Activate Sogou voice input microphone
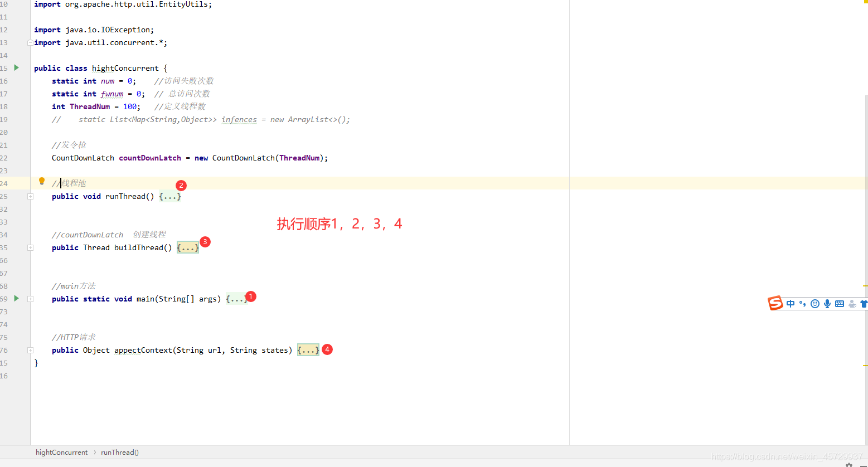This screenshot has width=868, height=467. point(827,304)
